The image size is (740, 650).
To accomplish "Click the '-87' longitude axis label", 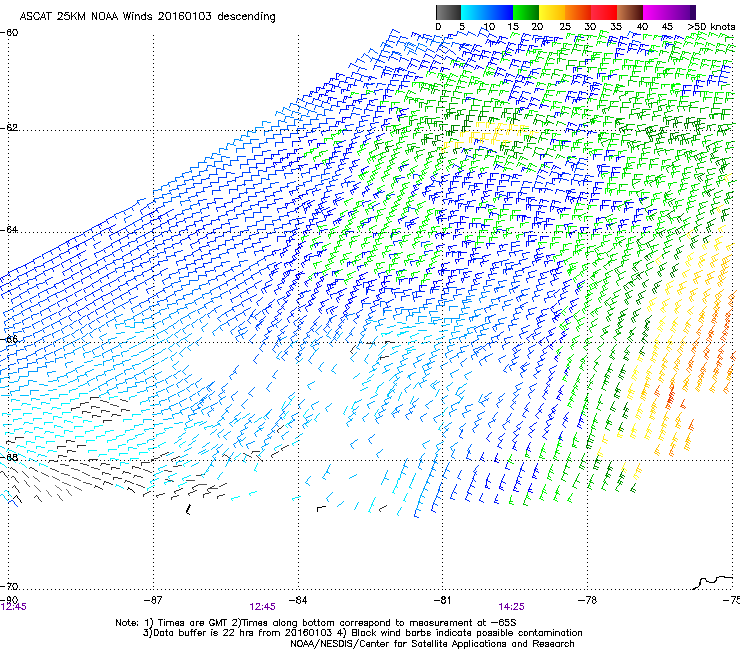I will coord(153,600).
